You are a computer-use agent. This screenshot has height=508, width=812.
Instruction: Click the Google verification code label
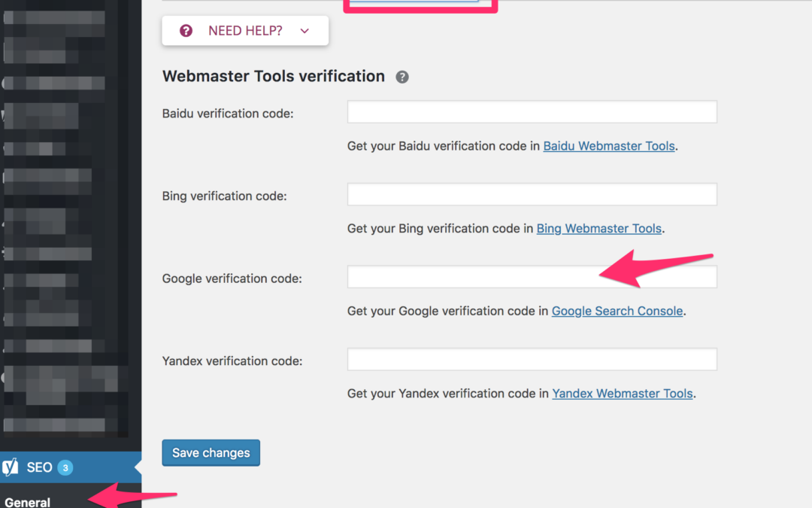pyautogui.click(x=232, y=278)
